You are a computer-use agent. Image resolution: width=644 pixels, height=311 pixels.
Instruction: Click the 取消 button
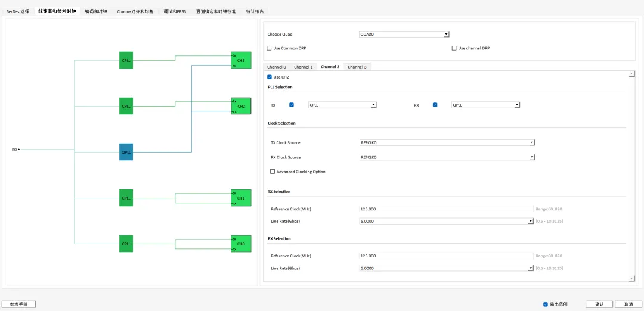click(x=628, y=304)
